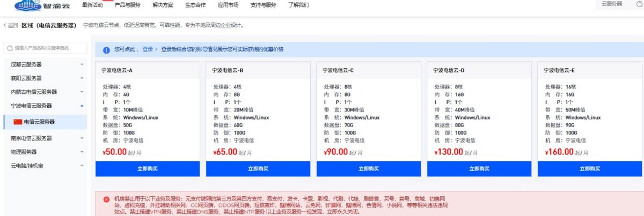644x216 pixels.
Task: Buy 宁波电信云-D with 立即购买
Action: tap(479, 169)
